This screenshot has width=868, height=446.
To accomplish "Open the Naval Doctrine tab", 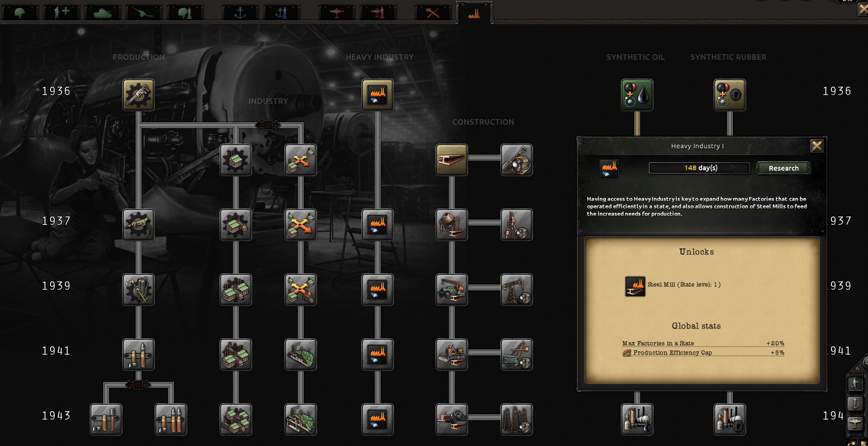I will click(x=281, y=12).
